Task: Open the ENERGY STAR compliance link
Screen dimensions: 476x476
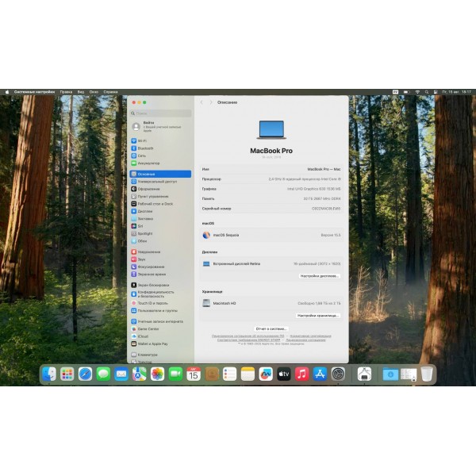Action: click(x=248, y=340)
